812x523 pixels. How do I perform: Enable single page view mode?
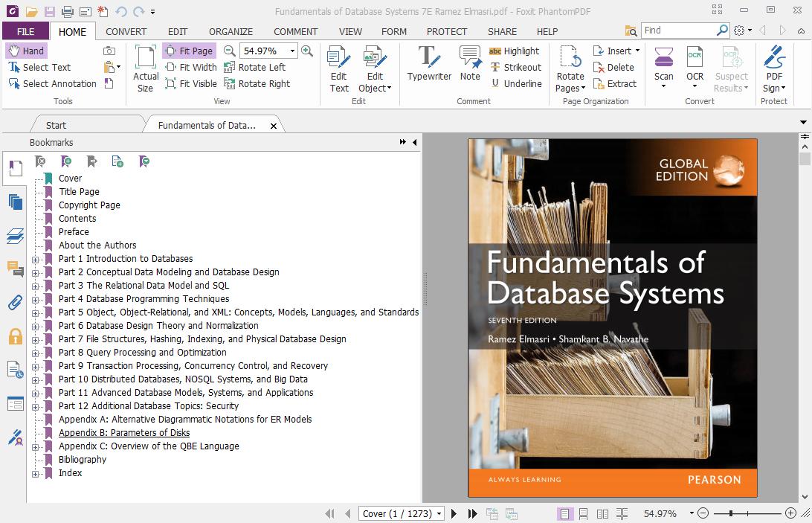[564, 513]
